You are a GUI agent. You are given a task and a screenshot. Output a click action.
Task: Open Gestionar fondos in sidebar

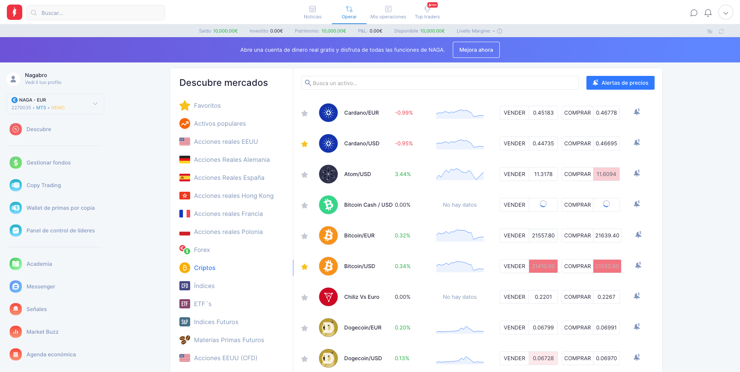coord(40,163)
